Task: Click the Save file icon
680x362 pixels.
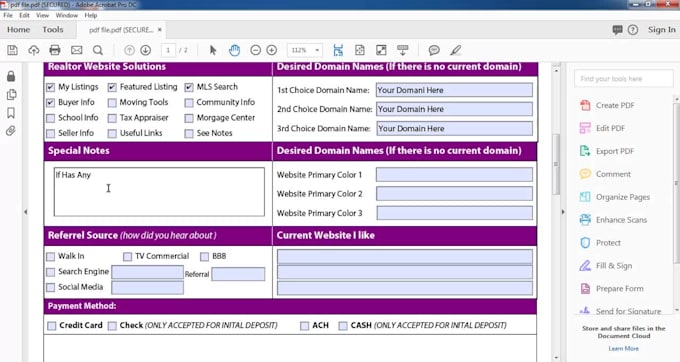Action: click(13, 50)
